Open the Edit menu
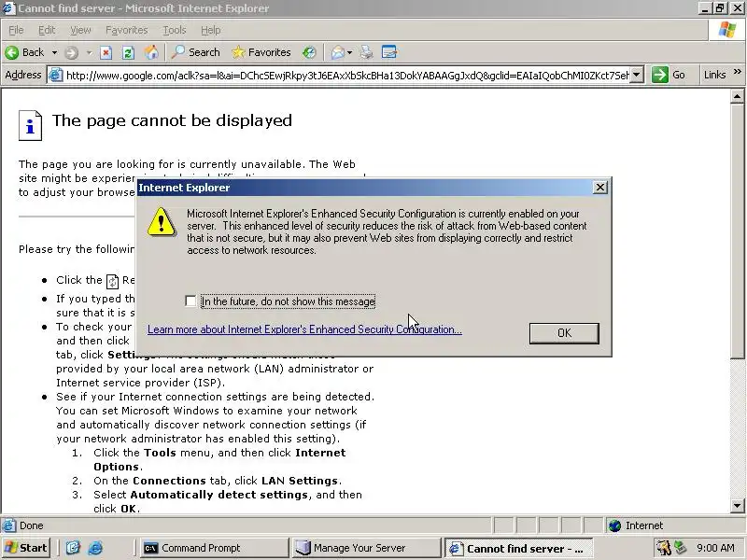 pyautogui.click(x=47, y=30)
